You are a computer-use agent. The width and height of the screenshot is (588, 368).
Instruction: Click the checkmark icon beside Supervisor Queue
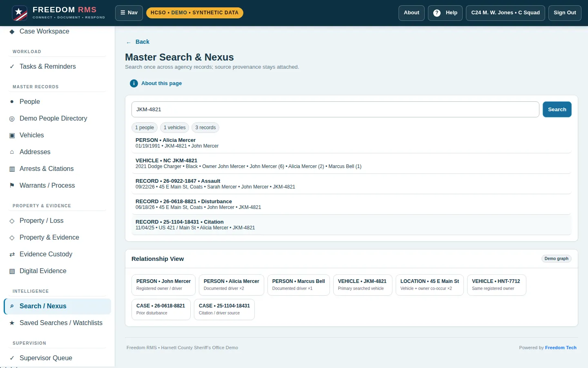pyautogui.click(x=12, y=358)
